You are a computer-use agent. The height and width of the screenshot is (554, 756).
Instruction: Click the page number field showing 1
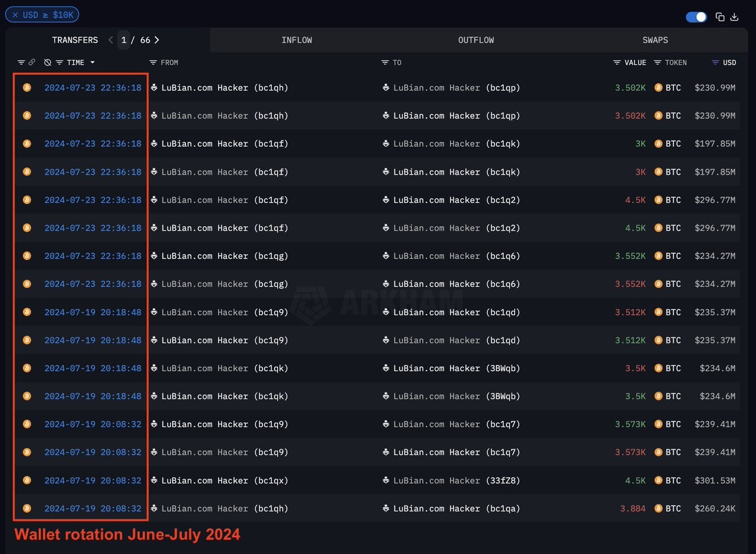pos(124,40)
